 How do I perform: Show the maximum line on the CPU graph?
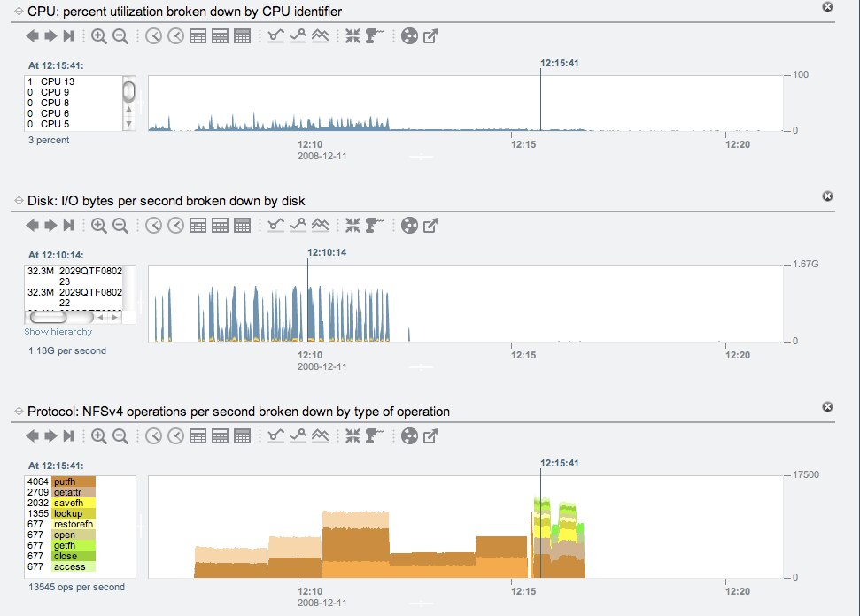(298, 36)
